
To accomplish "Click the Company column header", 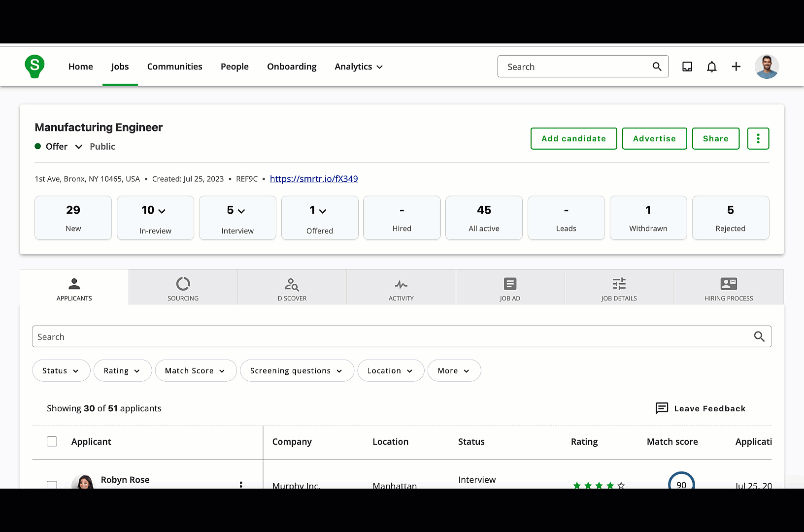I will pyautogui.click(x=292, y=441).
